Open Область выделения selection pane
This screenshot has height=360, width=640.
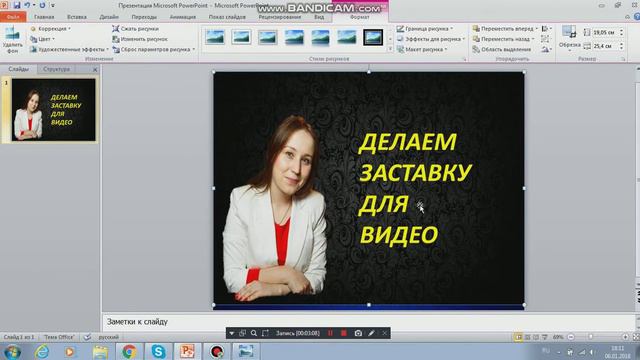click(x=502, y=49)
